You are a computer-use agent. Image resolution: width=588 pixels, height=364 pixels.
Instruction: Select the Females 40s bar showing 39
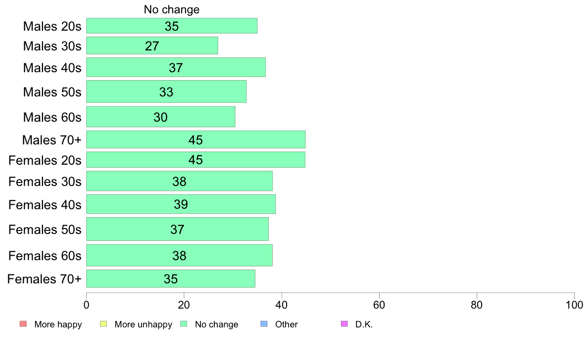181,204
